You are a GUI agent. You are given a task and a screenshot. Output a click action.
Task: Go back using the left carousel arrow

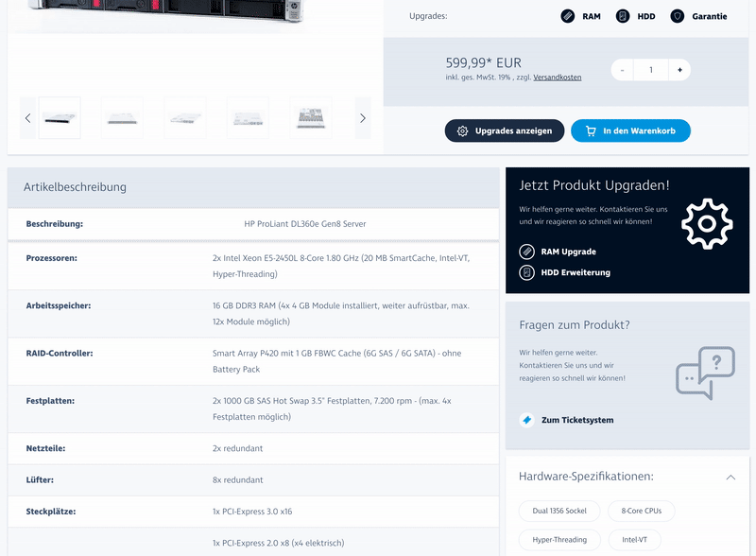[x=26, y=116]
